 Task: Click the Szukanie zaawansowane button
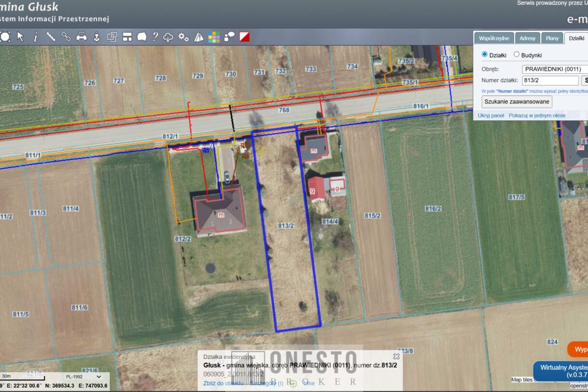pos(517,102)
